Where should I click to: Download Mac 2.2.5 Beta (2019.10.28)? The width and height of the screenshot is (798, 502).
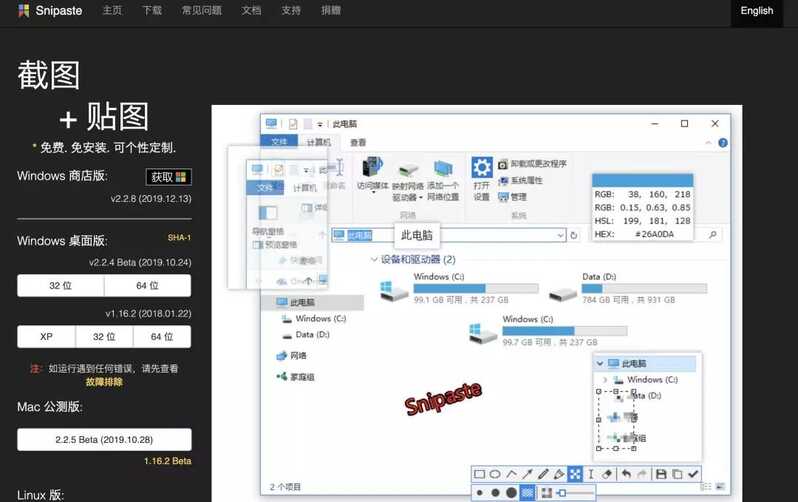point(104,439)
